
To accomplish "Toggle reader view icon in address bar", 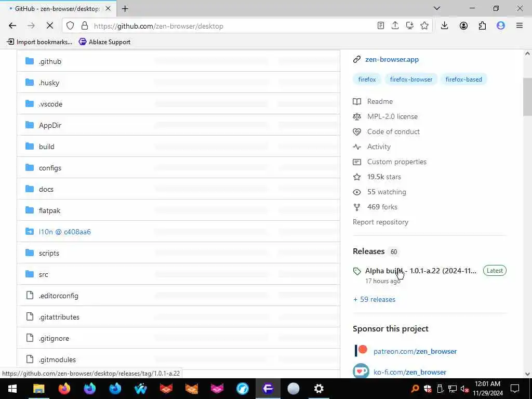I will (x=381, y=26).
